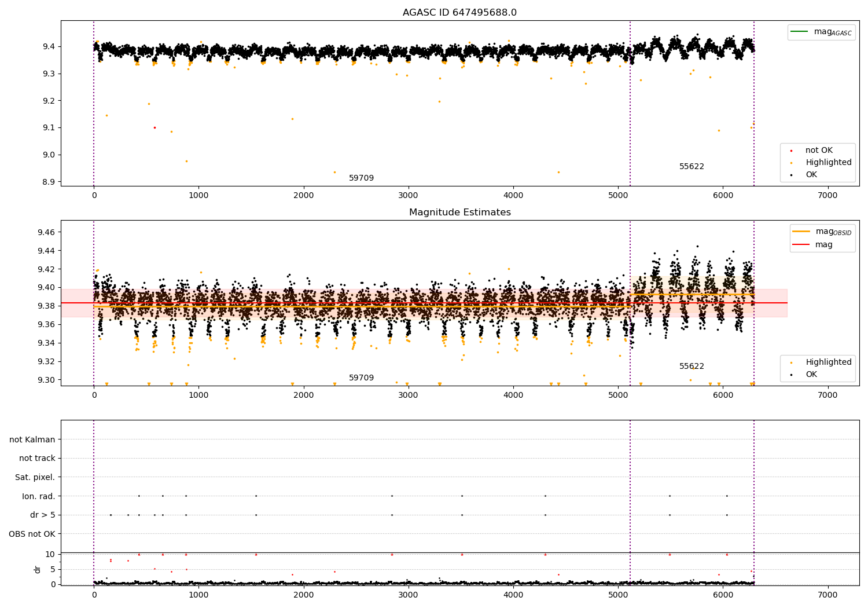Click the "9.38" y-axis tick label

[x=45, y=306]
